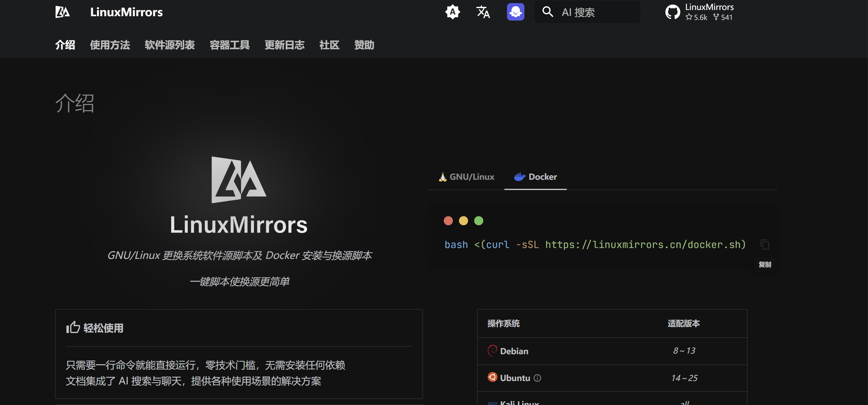Open the 容器工具 navigation tab
The image size is (868, 405).
(x=229, y=45)
